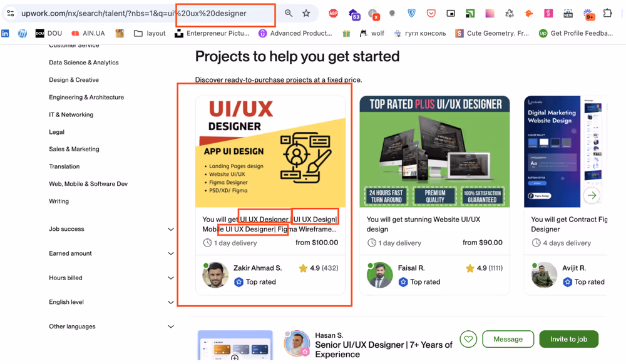This screenshot has height=364, width=626.
Task: Open the Digital Marketing Website Design thumbnail
Action: click(565, 151)
